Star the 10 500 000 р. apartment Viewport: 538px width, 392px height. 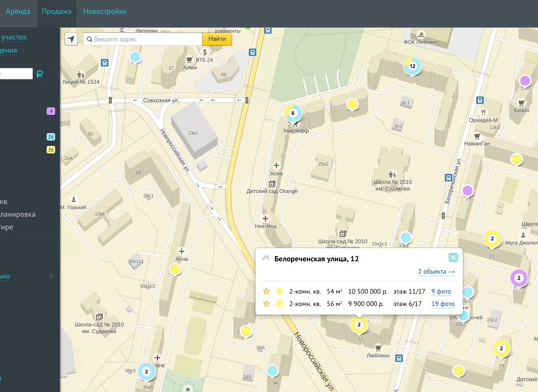click(x=266, y=291)
